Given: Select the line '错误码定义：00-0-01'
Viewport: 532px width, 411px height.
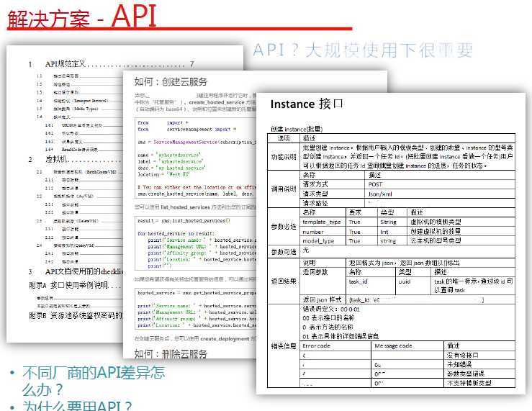Looking at the screenshot, I should (x=331, y=309).
